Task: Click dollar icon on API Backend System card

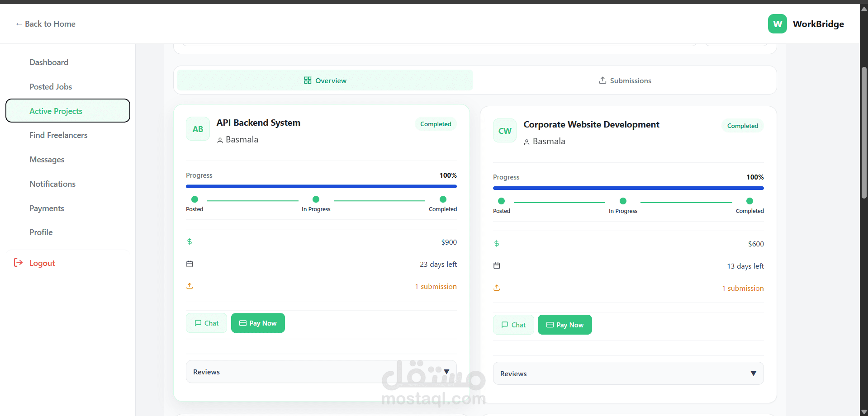Action: click(190, 242)
